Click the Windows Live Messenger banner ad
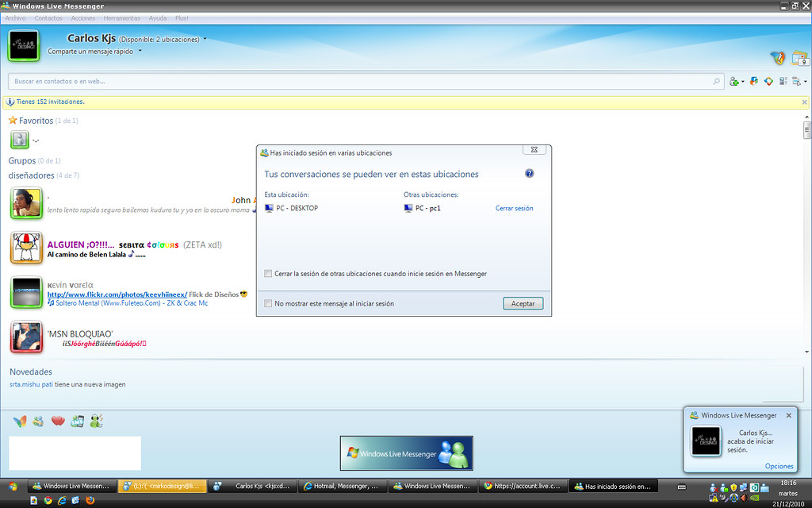Viewport: 812px width, 508px height. (407, 453)
